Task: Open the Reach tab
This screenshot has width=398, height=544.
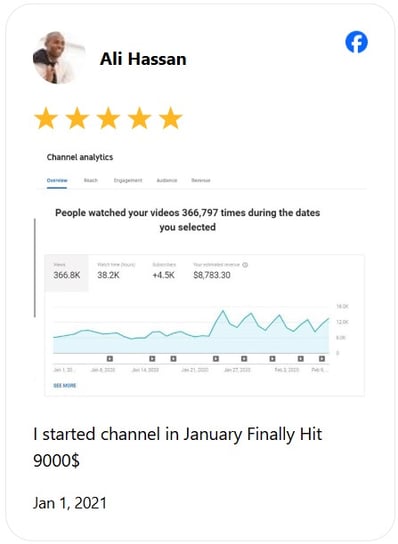Action: point(91,180)
